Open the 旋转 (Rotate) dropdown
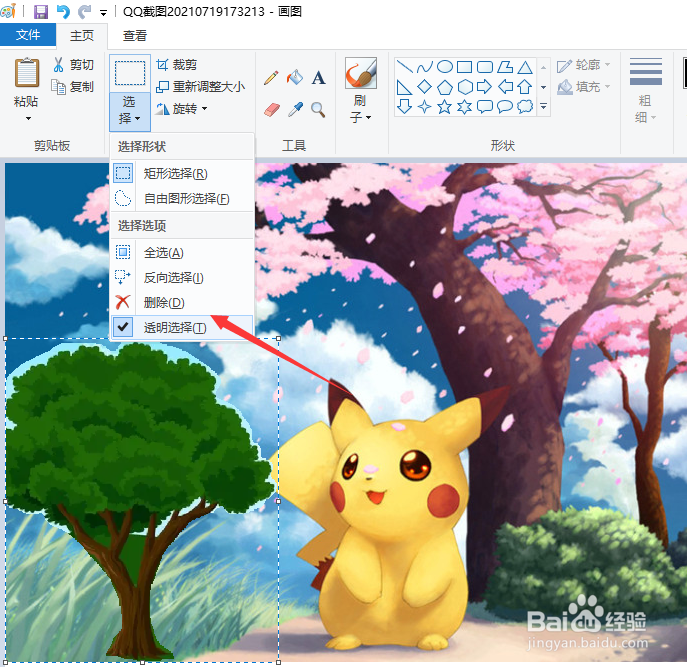Viewport: 687px width, 667px height. tap(182, 109)
